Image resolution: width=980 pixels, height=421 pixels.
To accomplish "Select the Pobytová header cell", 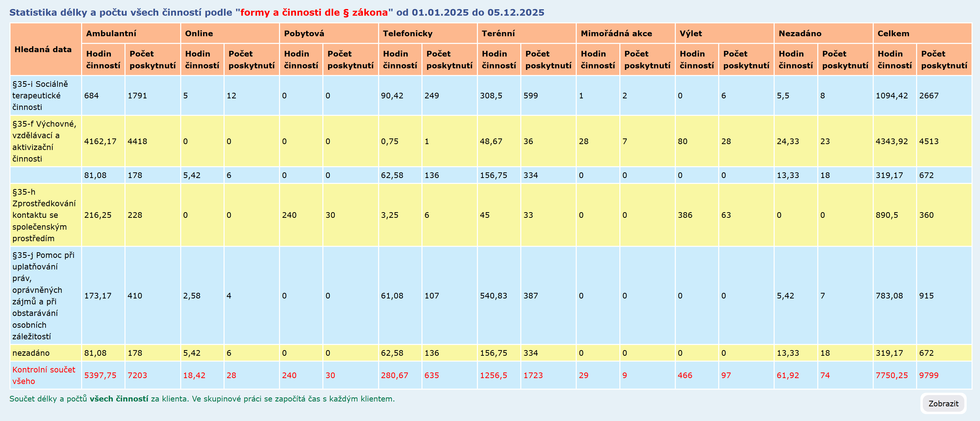I will (x=304, y=33).
